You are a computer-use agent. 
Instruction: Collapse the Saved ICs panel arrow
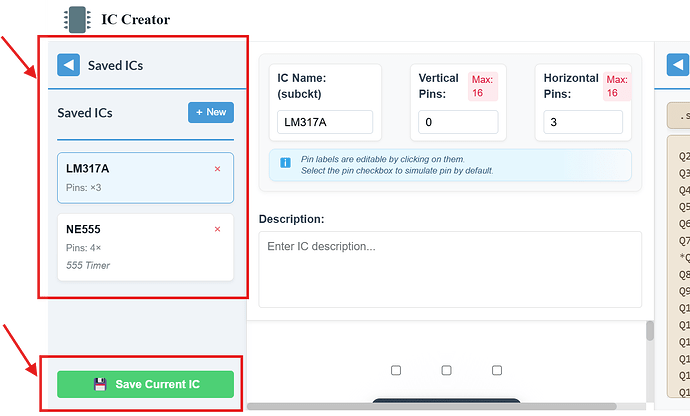click(x=69, y=66)
